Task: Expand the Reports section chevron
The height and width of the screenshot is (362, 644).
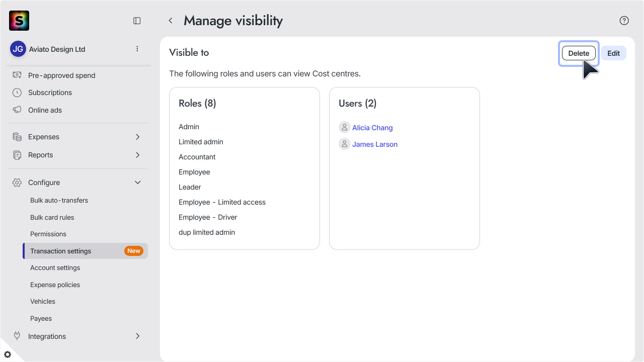Action: pyautogui.click(x=138, y=155)
